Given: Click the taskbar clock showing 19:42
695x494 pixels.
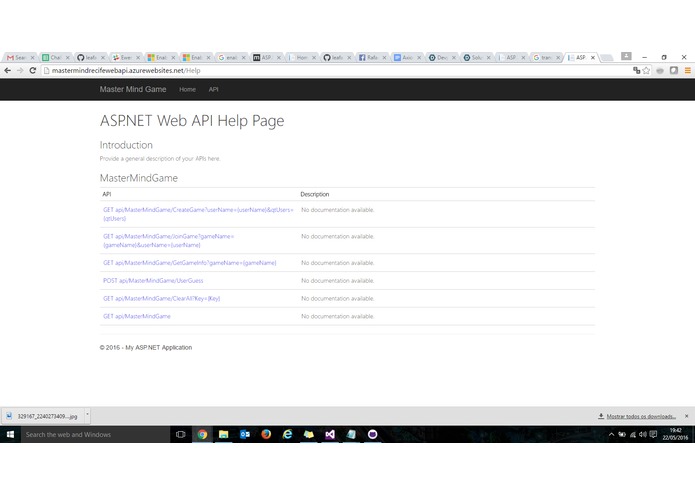Looking at the screenshot, I should pyautogui.click(x=675, y=434).
